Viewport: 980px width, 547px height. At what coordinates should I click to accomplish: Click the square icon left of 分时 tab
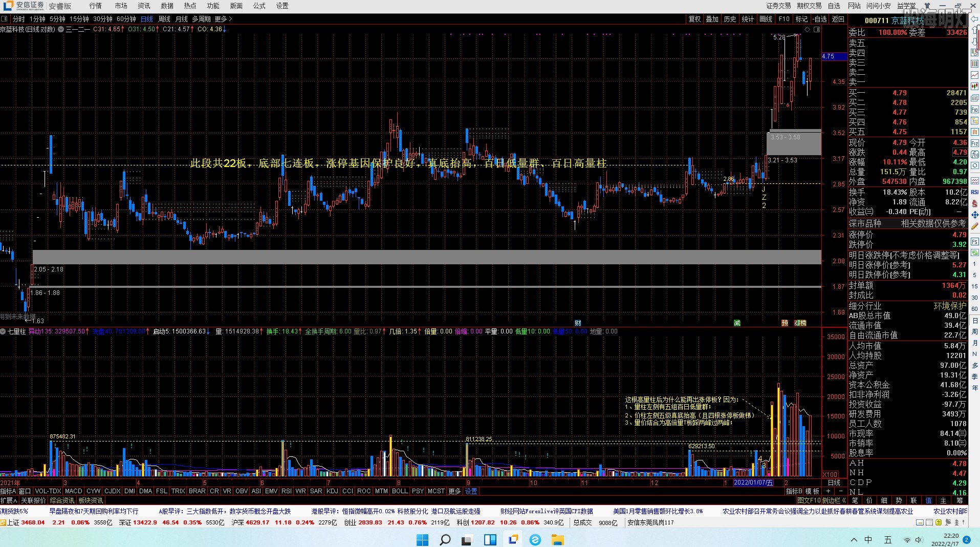(x=5, y=19)
